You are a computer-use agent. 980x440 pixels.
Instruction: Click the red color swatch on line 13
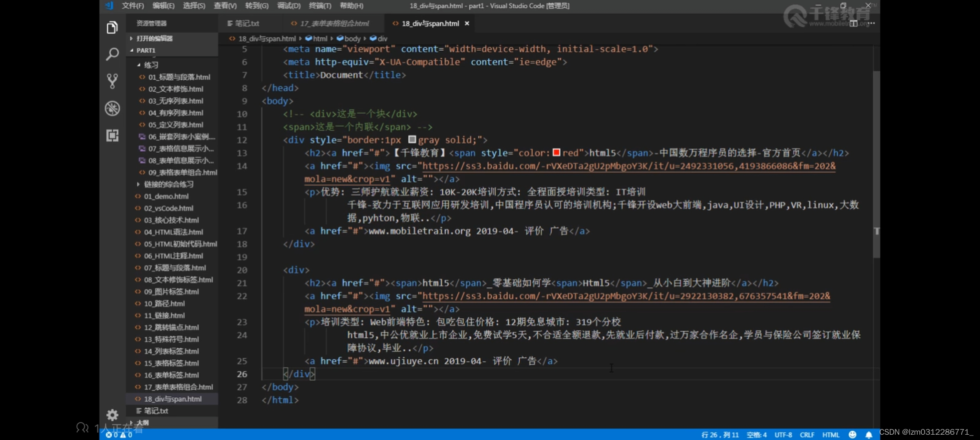(x=556, y=153)
